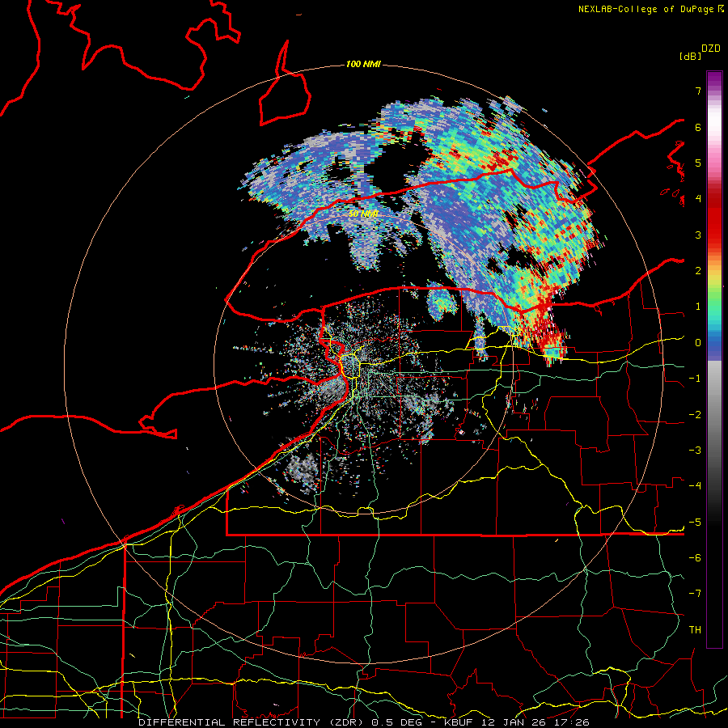Click the 3 dB value on color scale
Image resolution: width=728 pixels, height=728 pixels.
coord(698,235)
